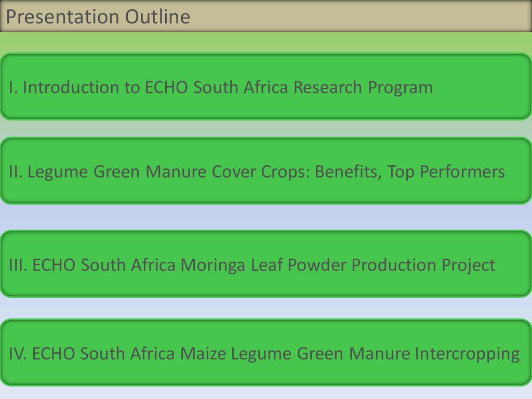Image resolution: width=532 pixels, height=399 pixels.
Task: Click the word "Outline" in the title
Action: click(157, 17)
